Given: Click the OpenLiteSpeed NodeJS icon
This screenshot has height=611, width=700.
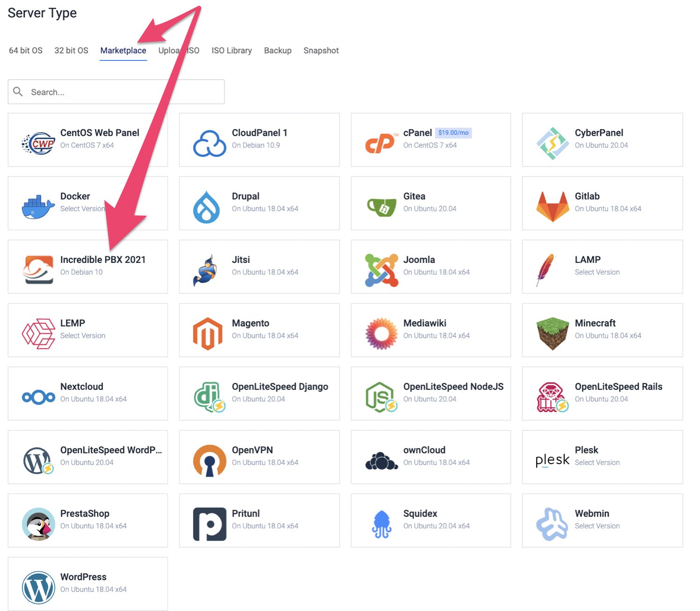Looking at the screenshot, I should [381, 397].
